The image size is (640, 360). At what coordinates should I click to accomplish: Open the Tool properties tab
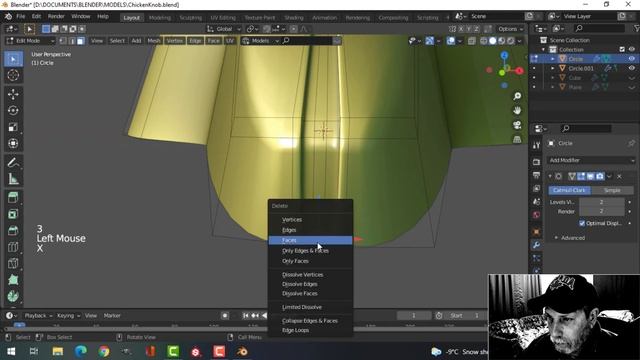tap(536, 145)
